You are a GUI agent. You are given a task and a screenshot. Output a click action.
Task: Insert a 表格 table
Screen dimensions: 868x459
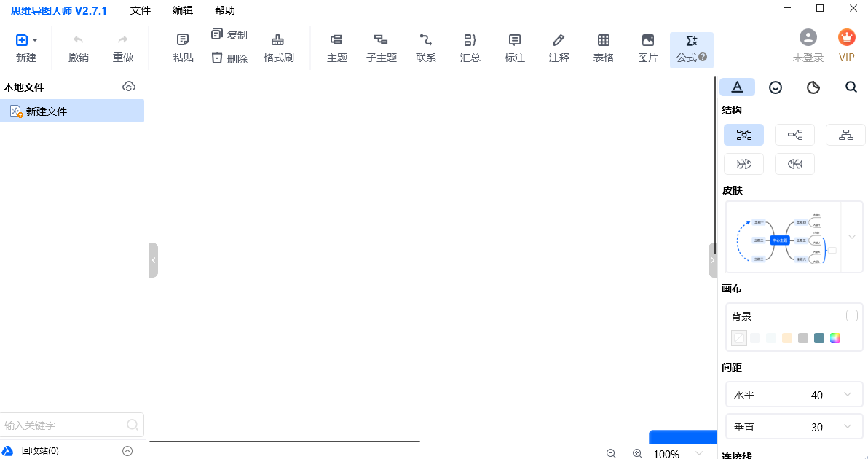click(x=604, y=48)
